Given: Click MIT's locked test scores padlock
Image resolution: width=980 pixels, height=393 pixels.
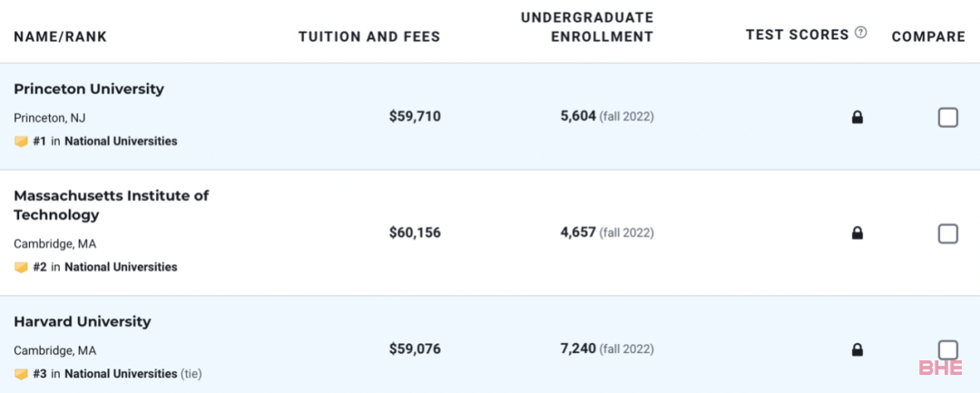Looking at the screenshot, I should 857,233.
